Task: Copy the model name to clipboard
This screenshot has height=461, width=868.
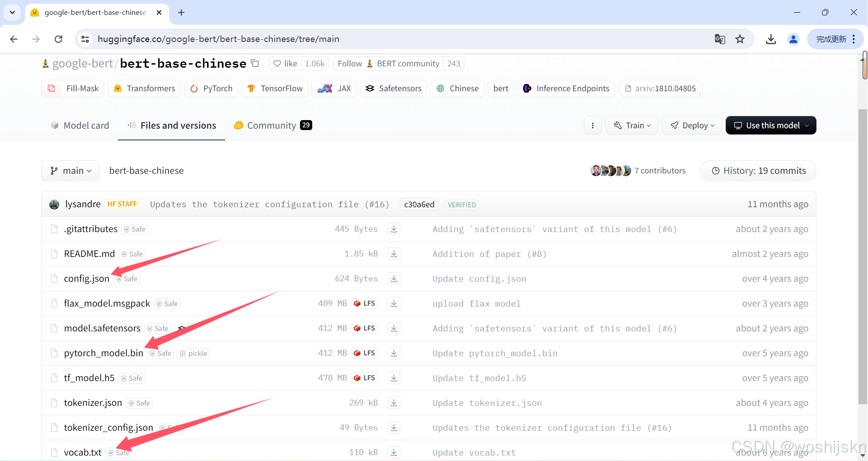Action: coord(255,64)
